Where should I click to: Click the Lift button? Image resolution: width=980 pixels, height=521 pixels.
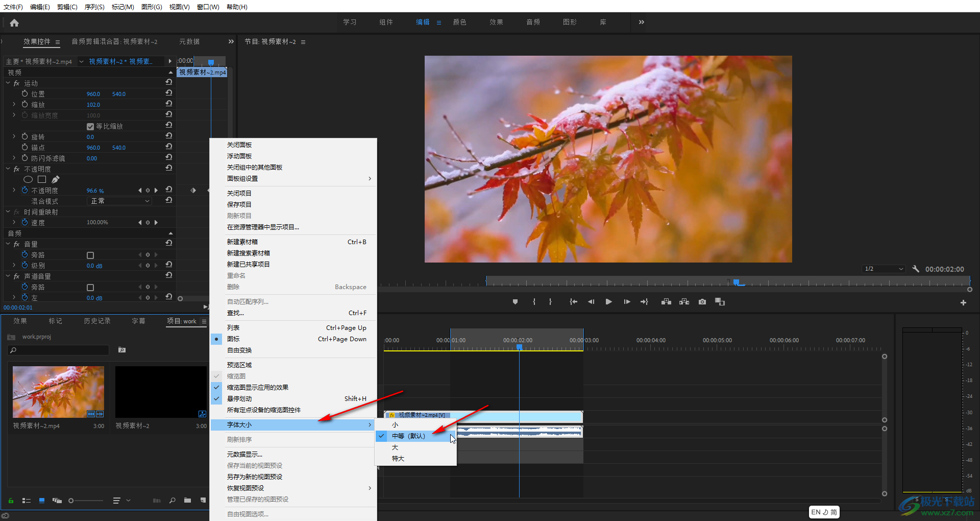666,302
